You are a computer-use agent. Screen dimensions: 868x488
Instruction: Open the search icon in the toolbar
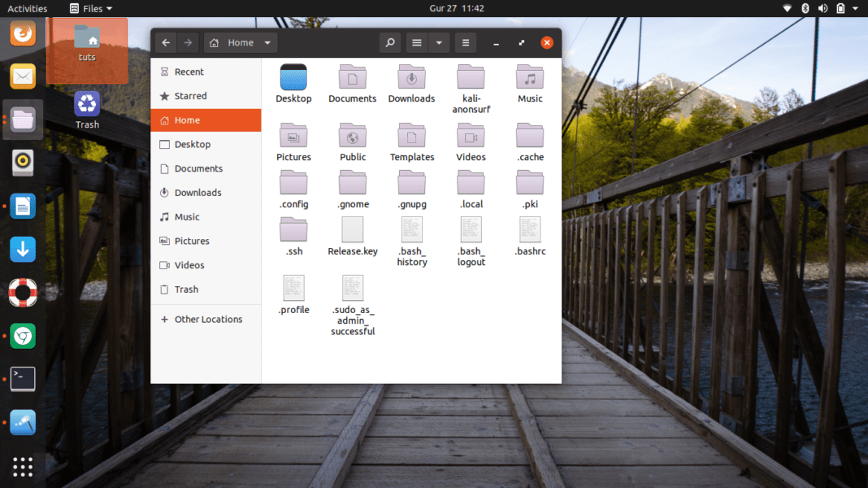(x=390, y=42)
